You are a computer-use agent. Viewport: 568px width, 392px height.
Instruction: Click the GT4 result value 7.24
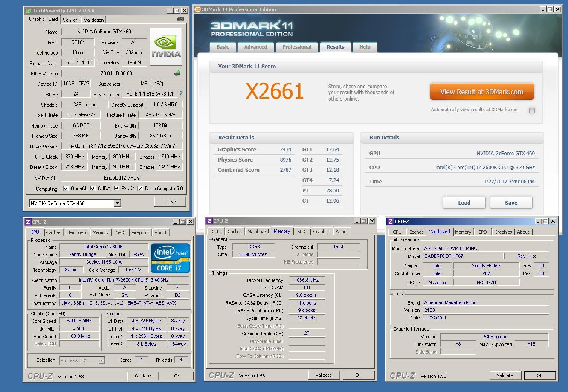pyautogui.click(x=334, y=180)
